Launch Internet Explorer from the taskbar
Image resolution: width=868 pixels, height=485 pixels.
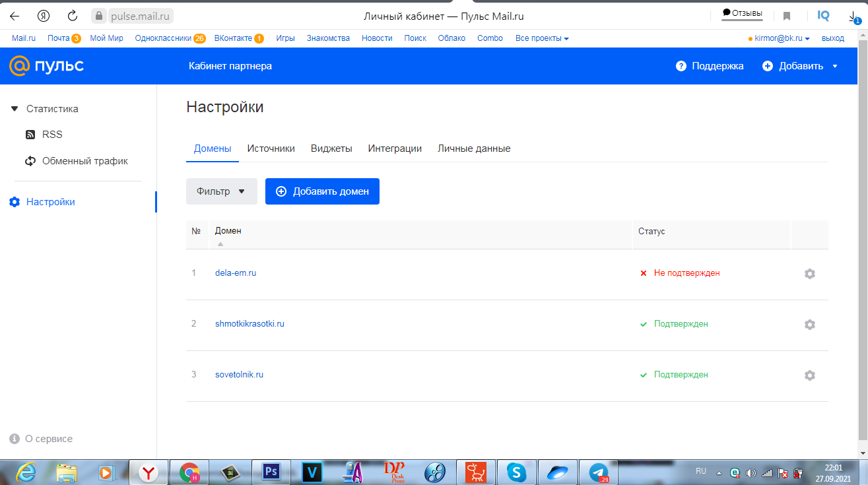click(26, 472)
